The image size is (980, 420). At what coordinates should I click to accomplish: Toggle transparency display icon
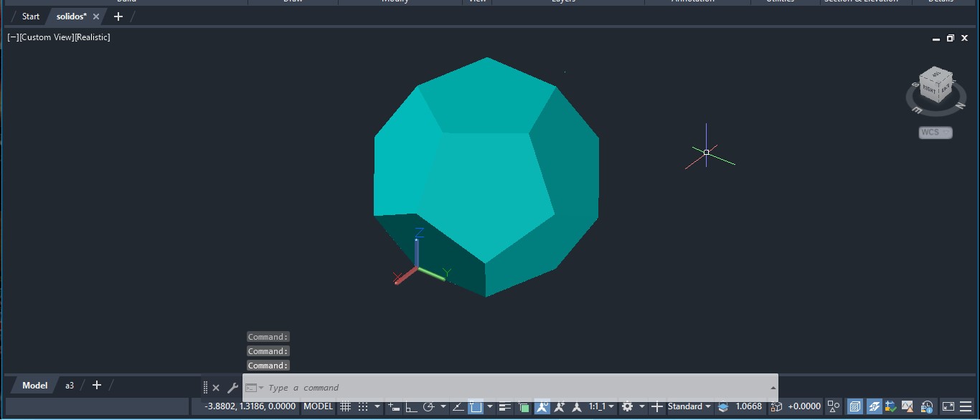coord(524,407)
